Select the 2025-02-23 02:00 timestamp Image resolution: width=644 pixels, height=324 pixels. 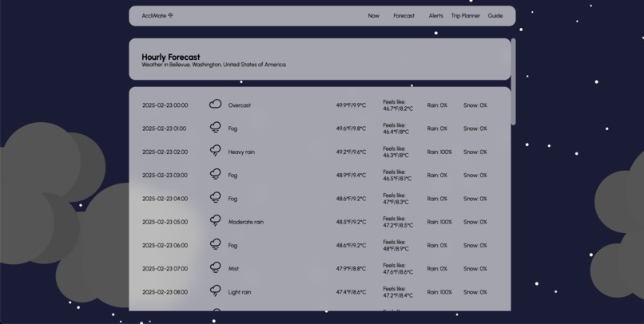[165, 152]
